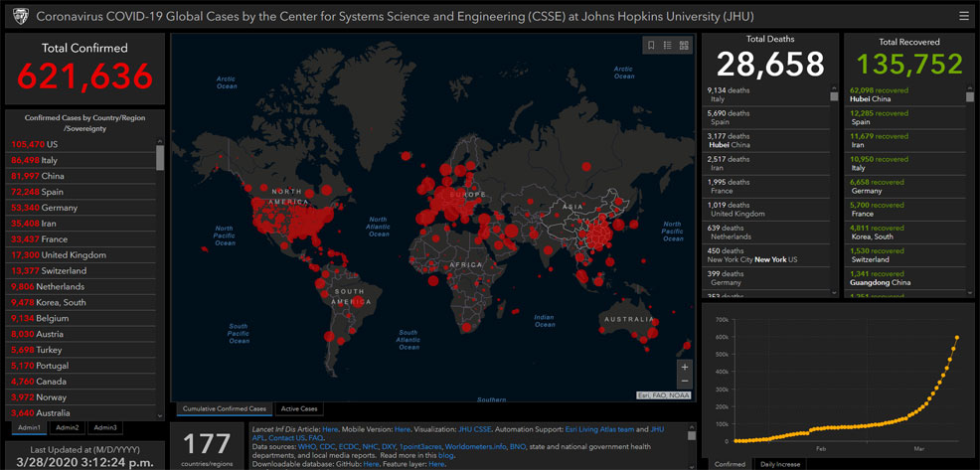Click 450 deaths New York City entry
980x470 pixels.
pos(766,255)
